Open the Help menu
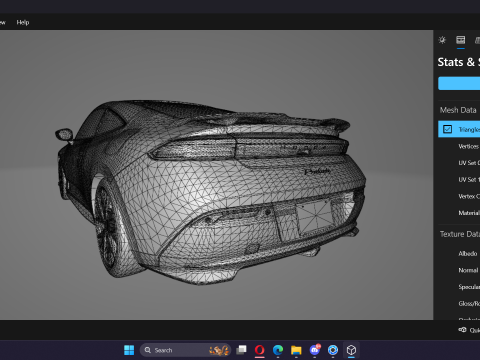 (23, 22)
